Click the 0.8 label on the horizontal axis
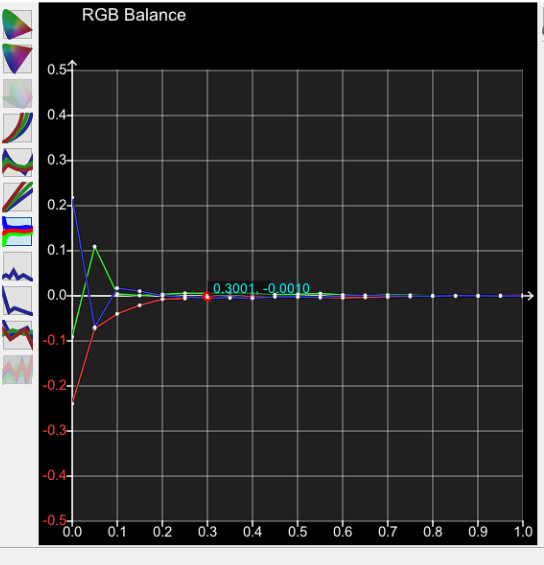544x565 pixels. (x=433, y=532)
